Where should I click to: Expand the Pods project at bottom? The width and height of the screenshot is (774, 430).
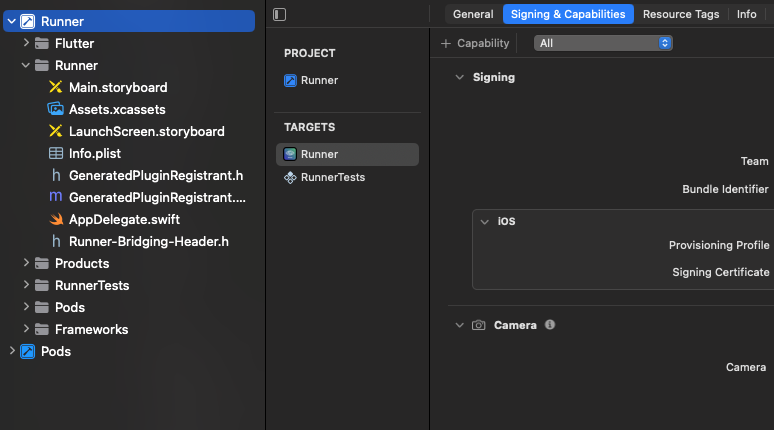tap(12, 351)
